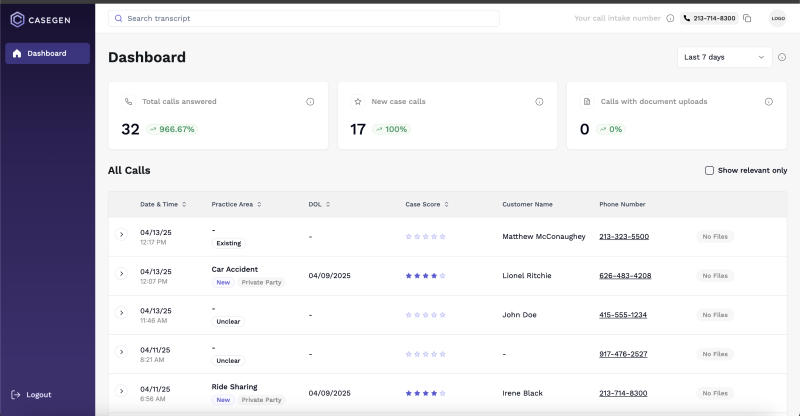
Task: Sort table by Date & Time column
Action: [x=163, y=204]
